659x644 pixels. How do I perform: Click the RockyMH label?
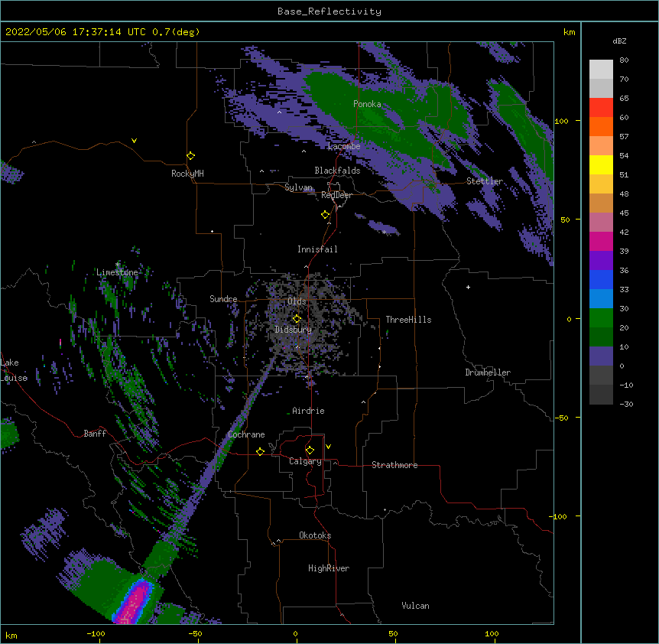point(187,174)
